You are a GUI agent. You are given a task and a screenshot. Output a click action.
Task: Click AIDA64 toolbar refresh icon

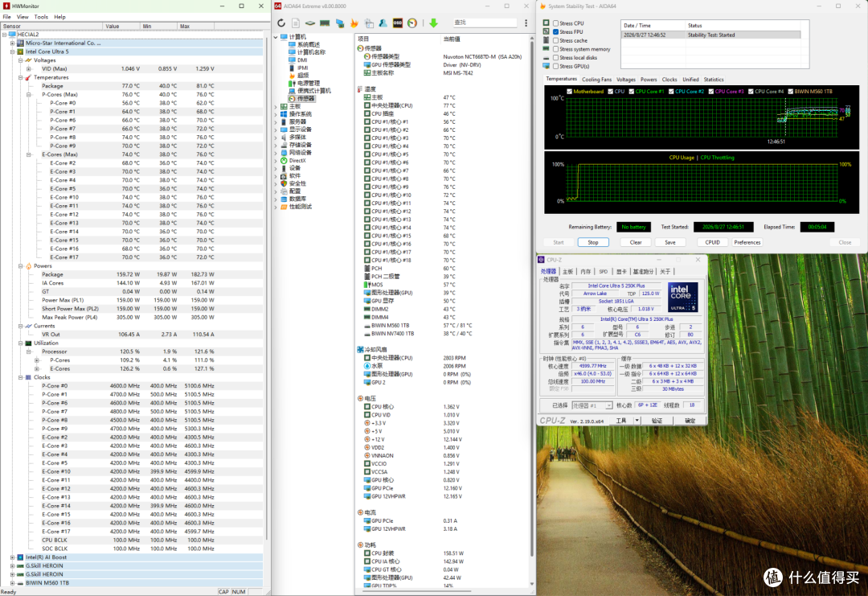coord(281,23)
